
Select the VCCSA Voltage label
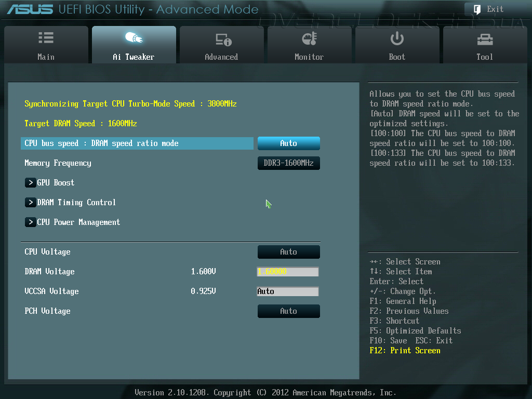point(51,291)
